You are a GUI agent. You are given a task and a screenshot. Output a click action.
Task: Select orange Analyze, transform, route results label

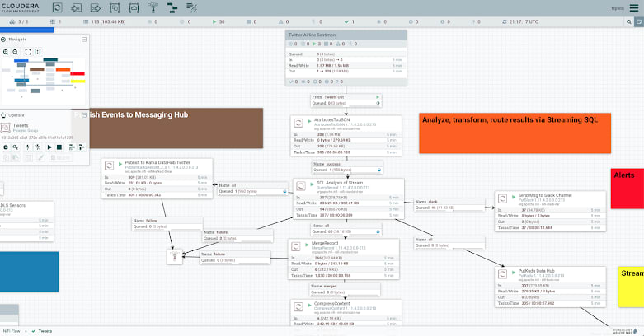515,133
